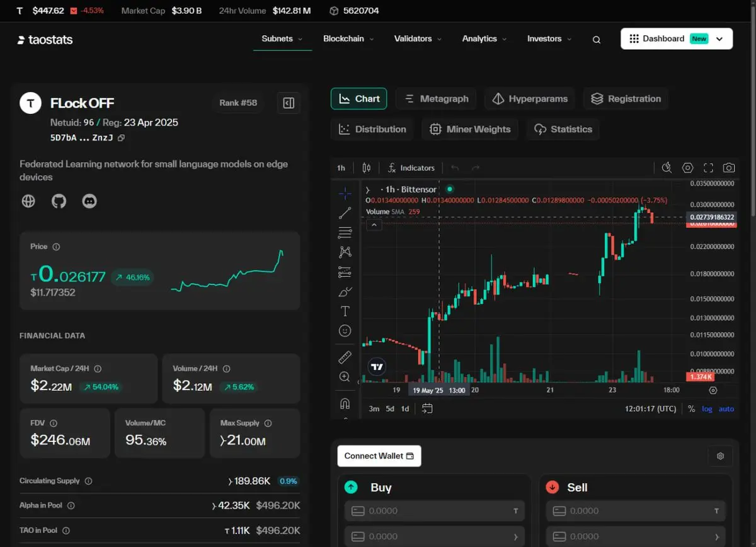Viewport: 756px width, 547px height.
Task: Expand the Subnets navigation menu
Action: click(x=282, y=38)
